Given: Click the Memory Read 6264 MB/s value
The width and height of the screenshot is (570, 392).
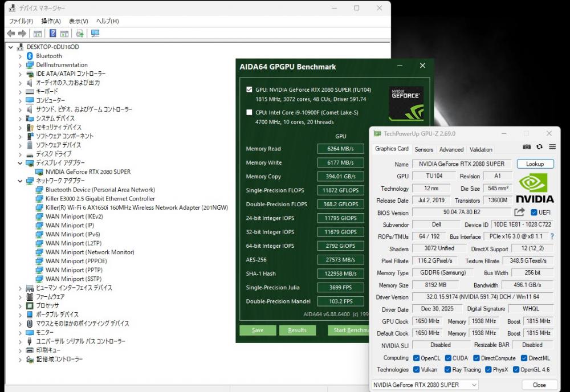Looking at the screenshot, I should pyautogui.click(x=341, y=149).
